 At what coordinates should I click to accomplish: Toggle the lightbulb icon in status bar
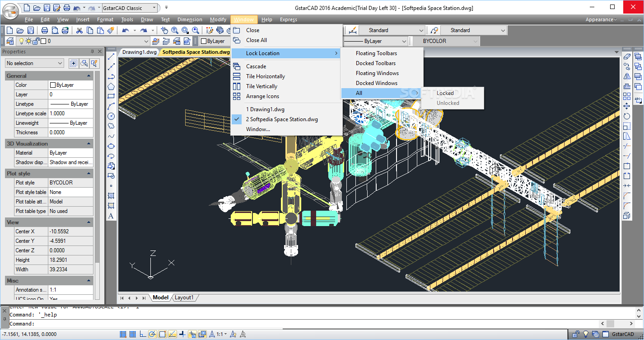point(586,335)
